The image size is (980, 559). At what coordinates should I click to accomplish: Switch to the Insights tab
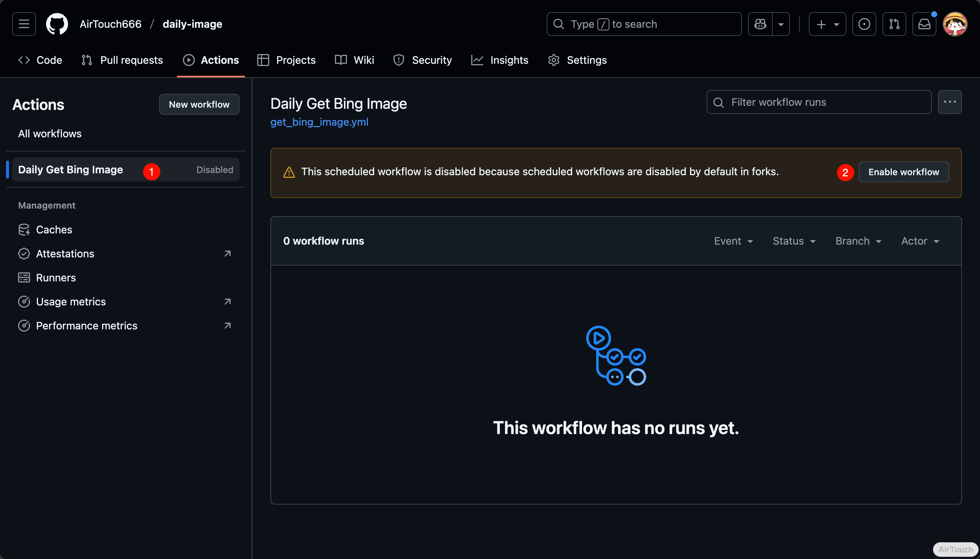pos(500,60)
